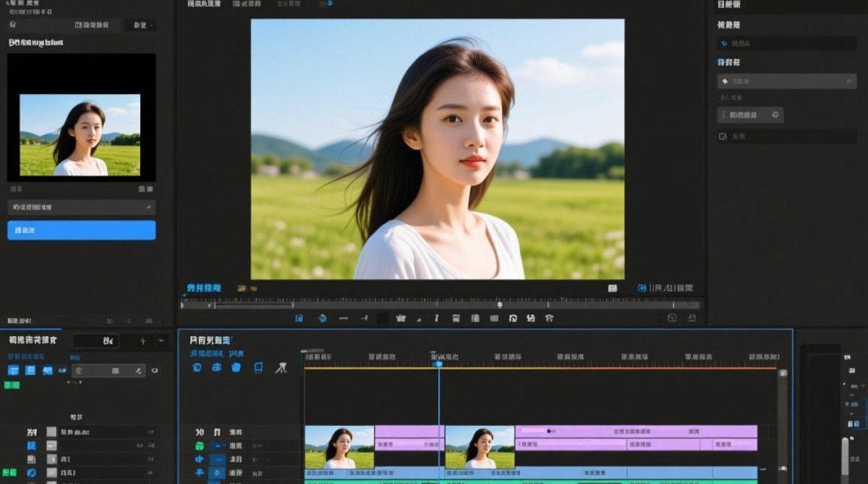Click the right panel row with square icon

[x=787, y=137]
